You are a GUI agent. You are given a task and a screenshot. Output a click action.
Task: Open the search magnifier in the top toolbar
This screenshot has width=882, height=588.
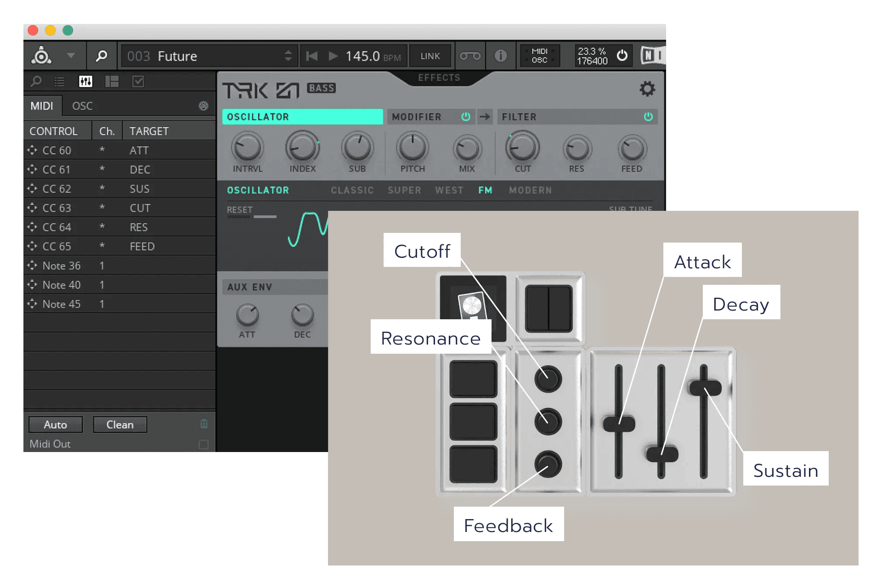coord(101,56)
